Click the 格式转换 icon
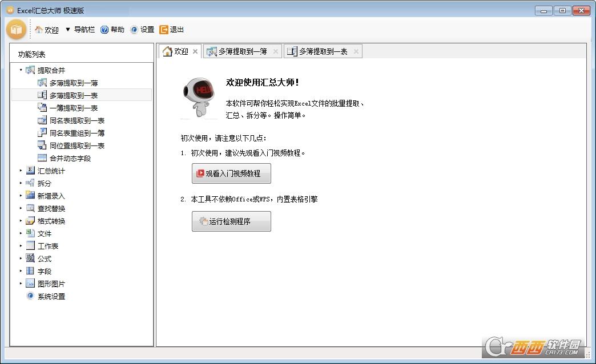Screen dimensions: 596x364 pyautogui.click(x=30, y=220)
